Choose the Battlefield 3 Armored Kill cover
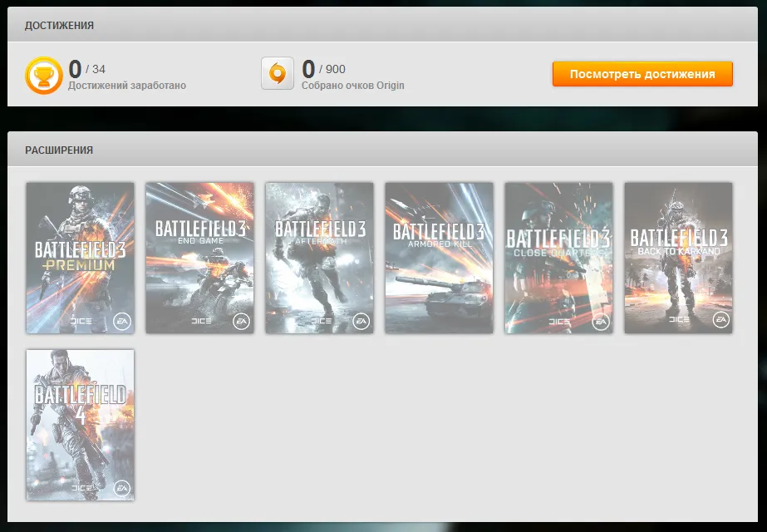The image size is (767, 532). pyautogui.click(x=439, y=258)
